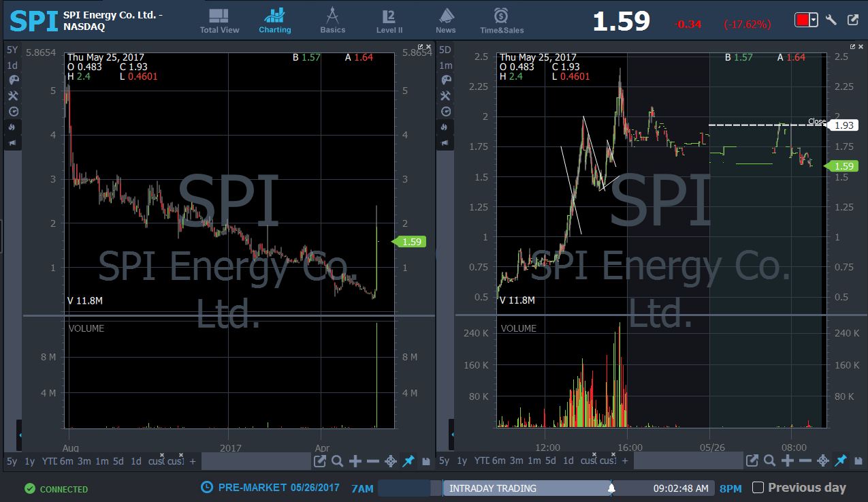
Task: Click the 7AM timeline label
Action: (362, 489)
